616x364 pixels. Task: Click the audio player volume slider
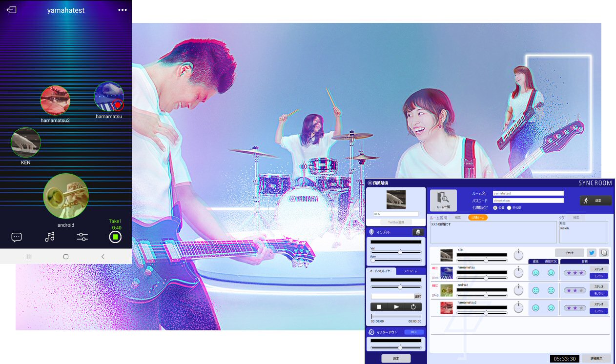point(396,287)
